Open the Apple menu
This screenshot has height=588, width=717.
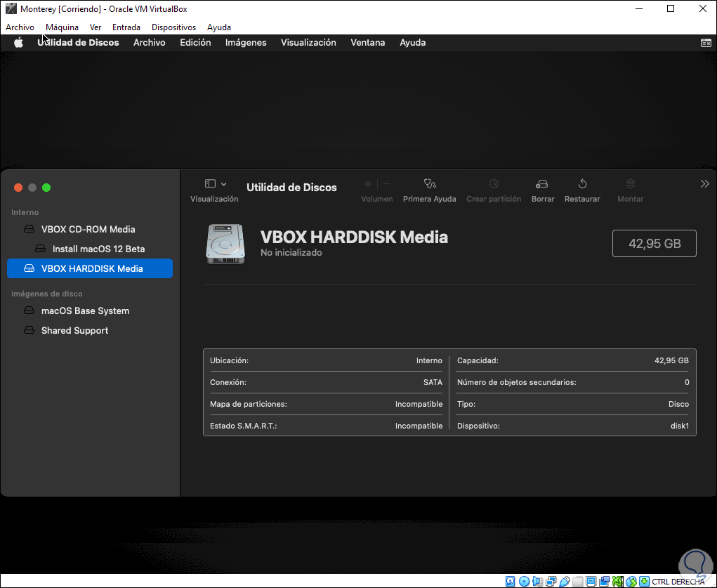click(x=18, y=43)
